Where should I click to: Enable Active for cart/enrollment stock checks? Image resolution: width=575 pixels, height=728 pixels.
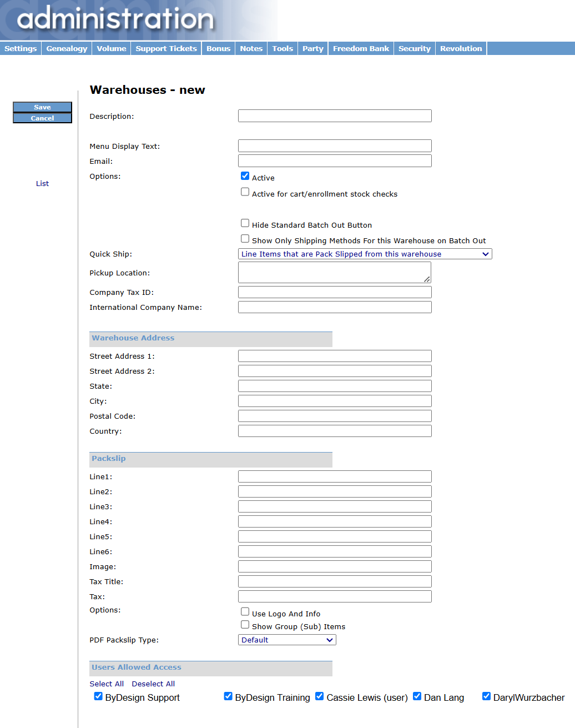[x=245, y=192]
